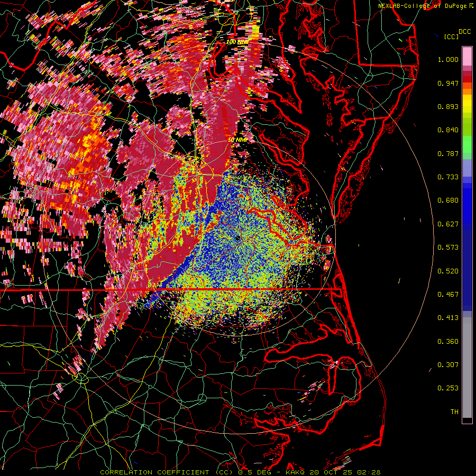Screen dimensions: 476x476
Task: Select the 0.787 scale value
Action: 448,153
